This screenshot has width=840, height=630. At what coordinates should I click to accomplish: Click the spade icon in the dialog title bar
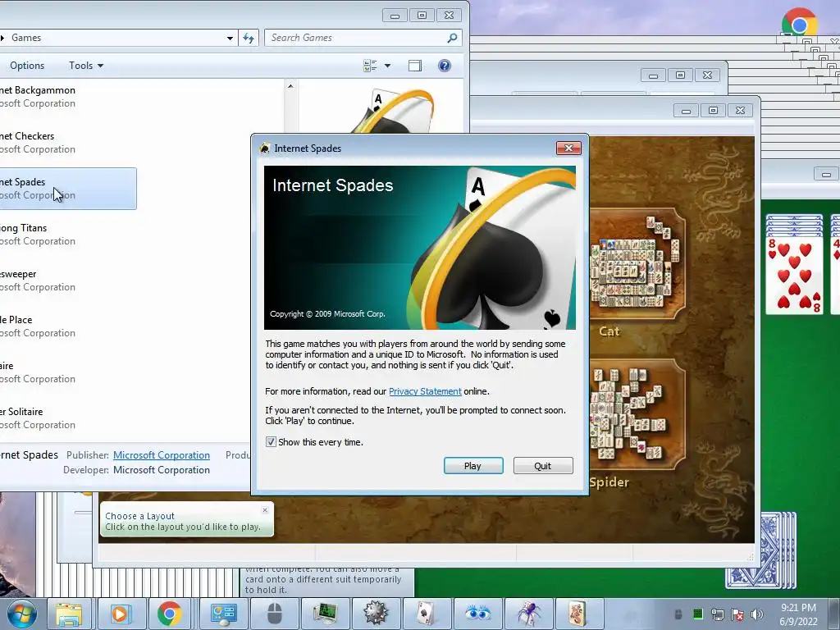pos(265,148)
